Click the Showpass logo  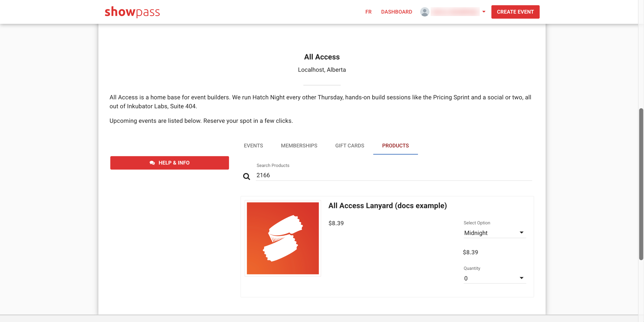pyautogui.click(x=132, y=12)
